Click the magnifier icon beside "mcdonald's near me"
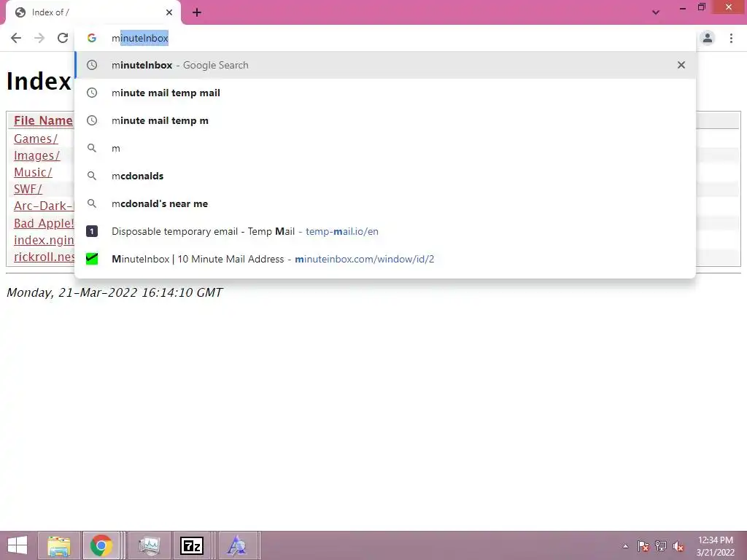This screenshot has height=560, width=747. coord(92,203)
